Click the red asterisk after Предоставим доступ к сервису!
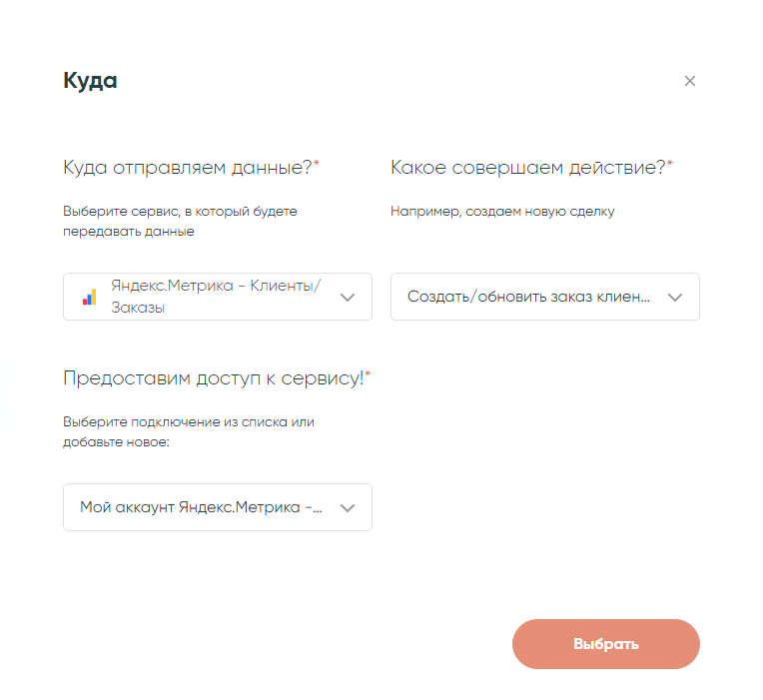The height and width of the screenshot is (700, 763). coord(368,374)
